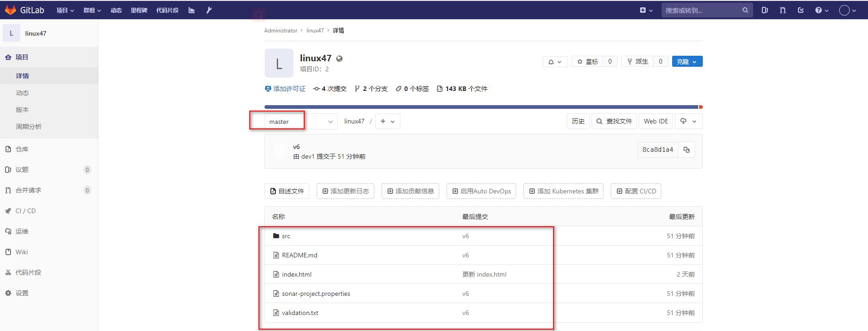Screen dimensions: 868x331
Task: Go to 里程碑 in the top navbar
Action: (139, 10)
